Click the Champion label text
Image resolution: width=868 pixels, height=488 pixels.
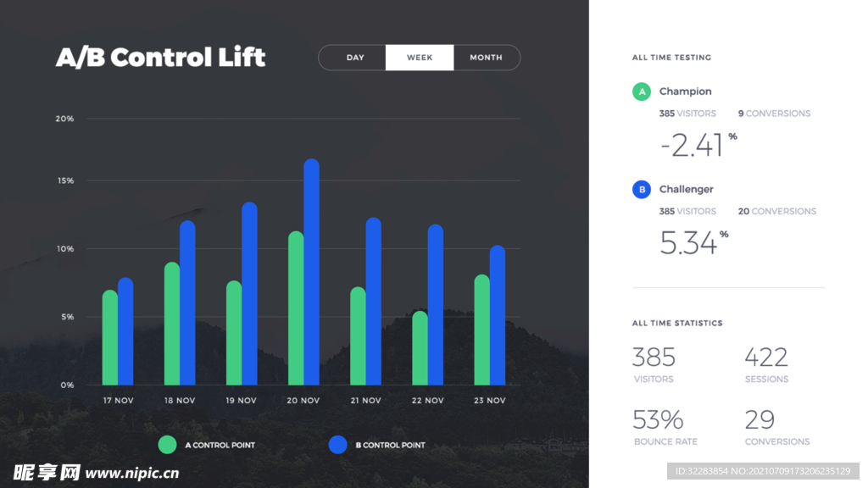click(x=685, y=91)
